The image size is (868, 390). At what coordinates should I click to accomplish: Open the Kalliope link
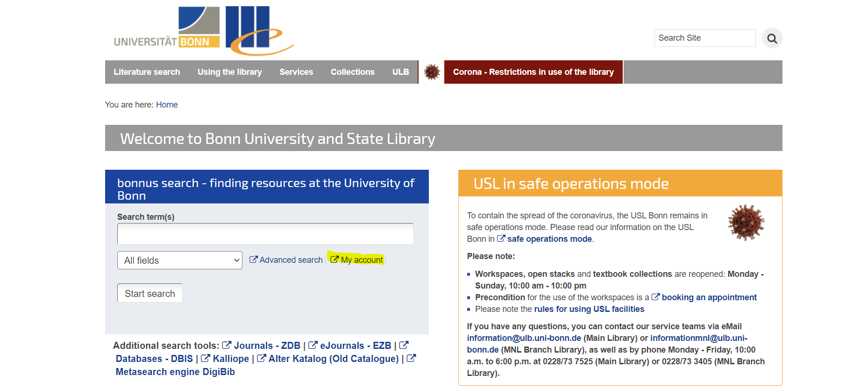pos(225,359)
